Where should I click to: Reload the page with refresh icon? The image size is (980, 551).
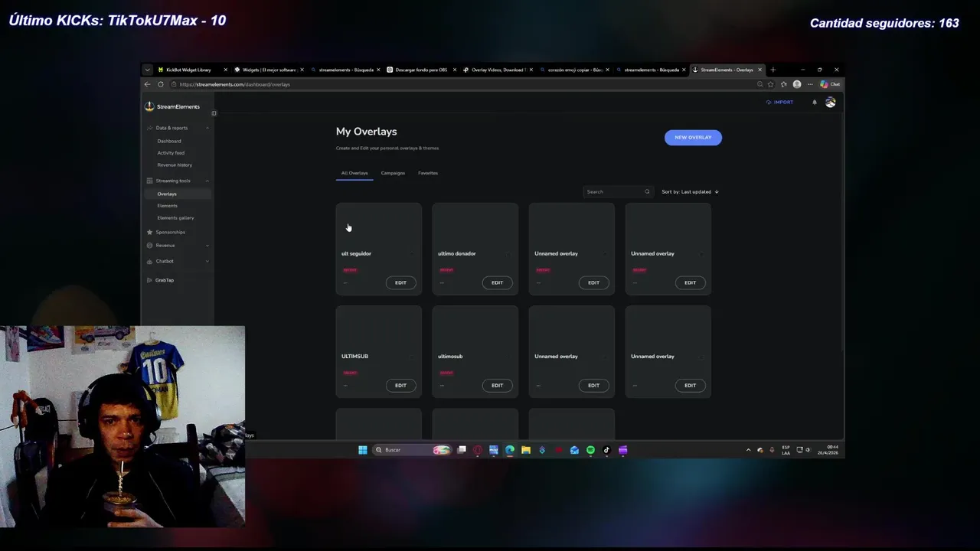(161, 84)
